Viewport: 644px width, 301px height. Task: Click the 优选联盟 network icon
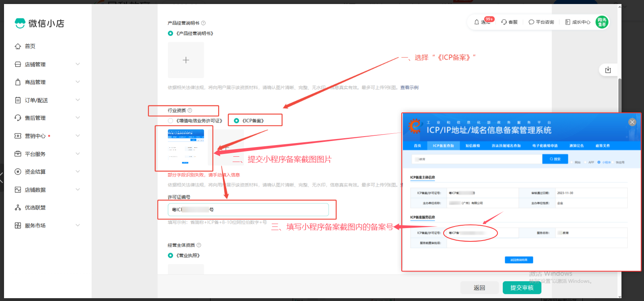tap(18, 208)
